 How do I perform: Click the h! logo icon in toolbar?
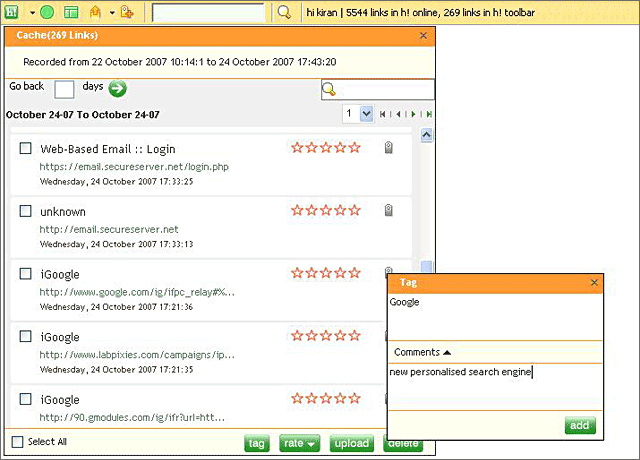point(11,12)
